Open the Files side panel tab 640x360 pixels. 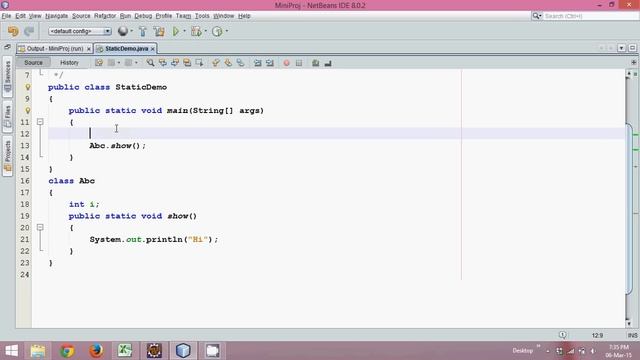pyautogui.click(x=7, y=116)
